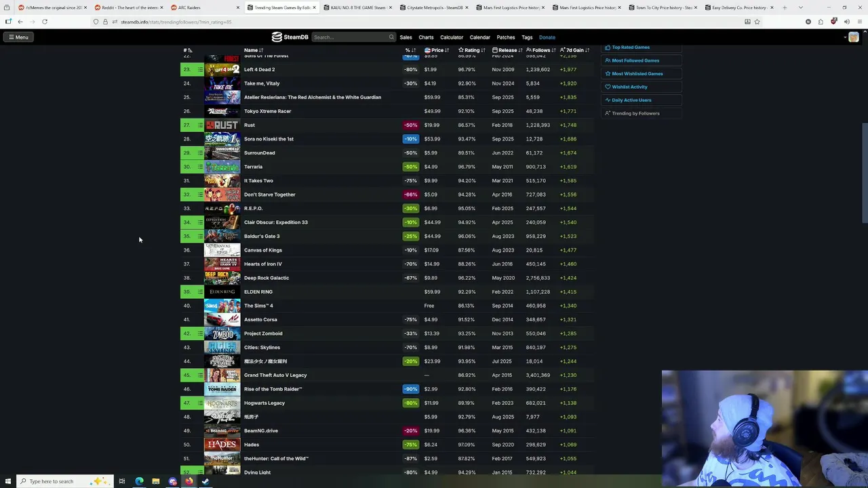The width and height of the screenshot is (868, 488).
Task: Open the SteamDB logo home link
Action: pos(290,37)
